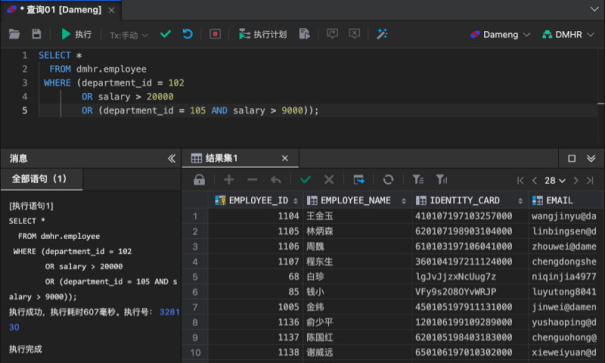605x363 pixels.
Task: Close the 查询01 [Dameng] tab
Action: [x=112, y=10]
